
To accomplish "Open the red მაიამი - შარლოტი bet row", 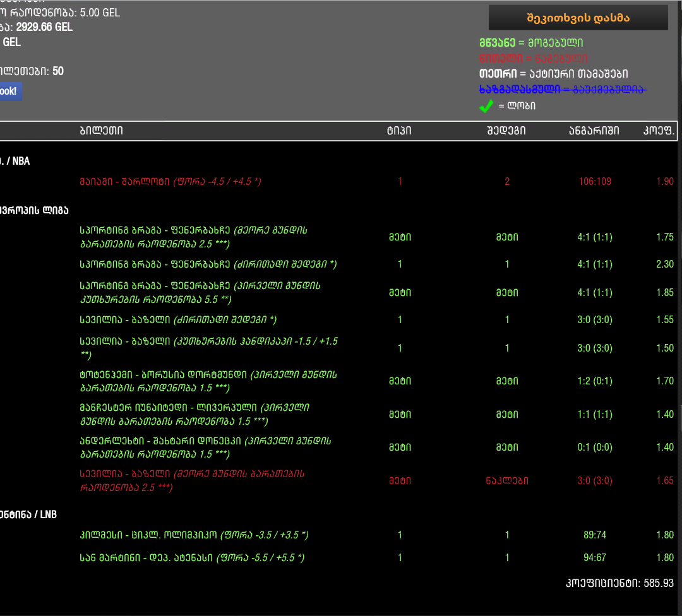I will (x=170, y=182).
